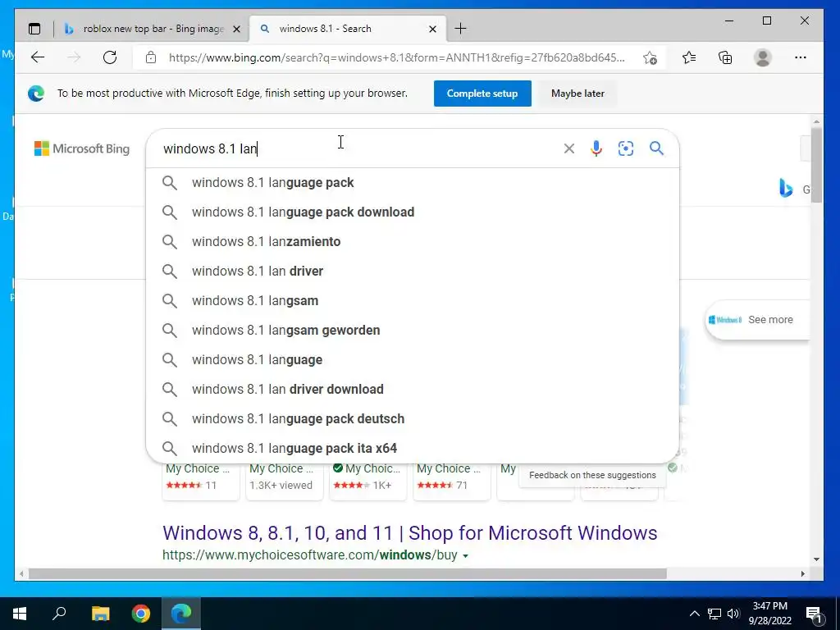
Task: Go back to the previous page
Action: [38, 57]
